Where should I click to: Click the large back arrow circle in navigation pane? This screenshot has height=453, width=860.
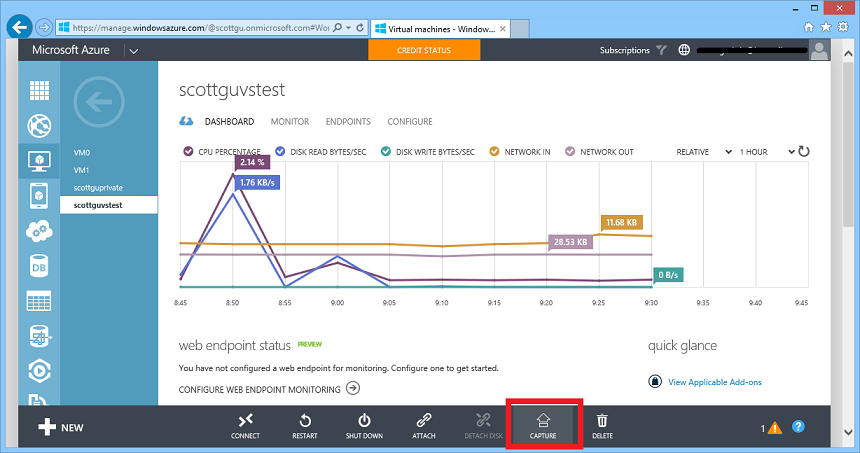click(x=99, y=102)
